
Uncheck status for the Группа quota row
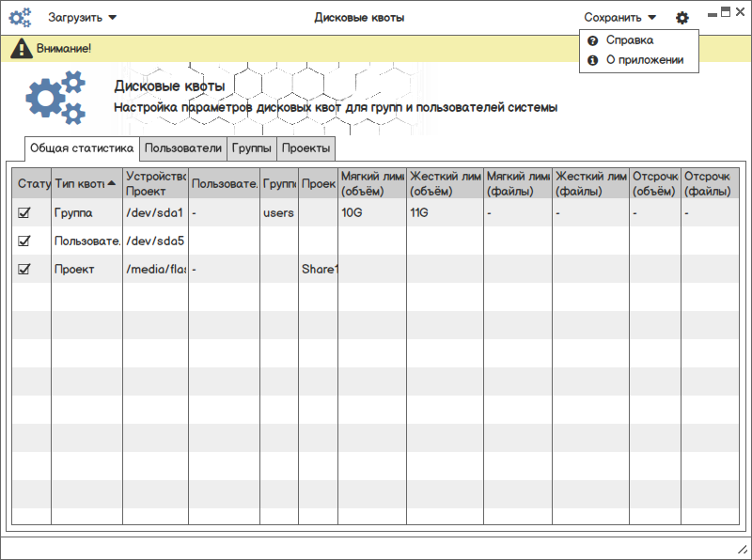click(24, 213)
